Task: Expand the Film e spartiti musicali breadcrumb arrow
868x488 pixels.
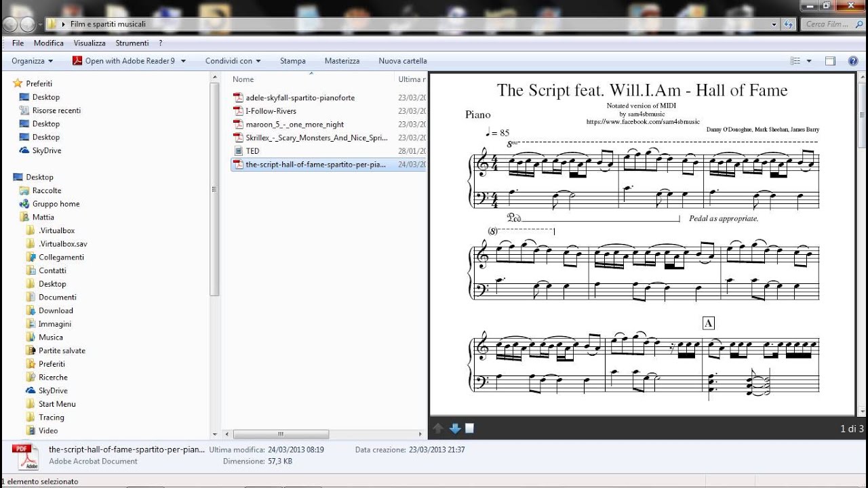Action: pyautogui.click(x=64, y=24)
